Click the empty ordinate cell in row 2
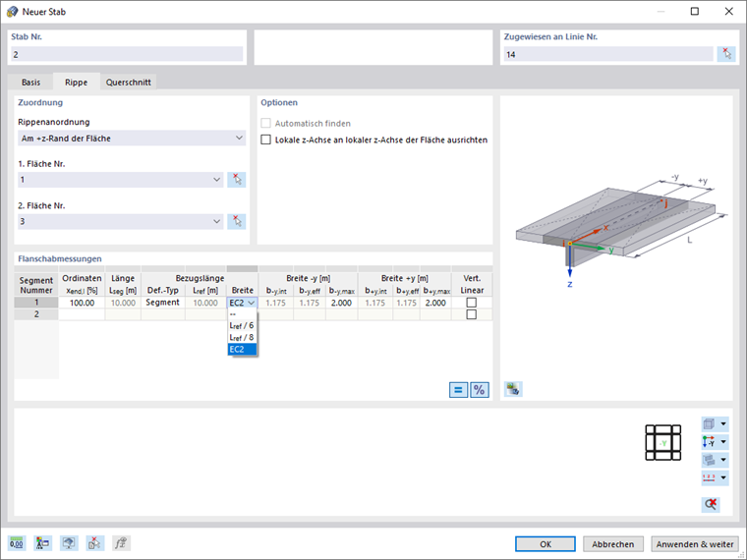This screenshot has width=747, height=560. (x=82, y=314)
